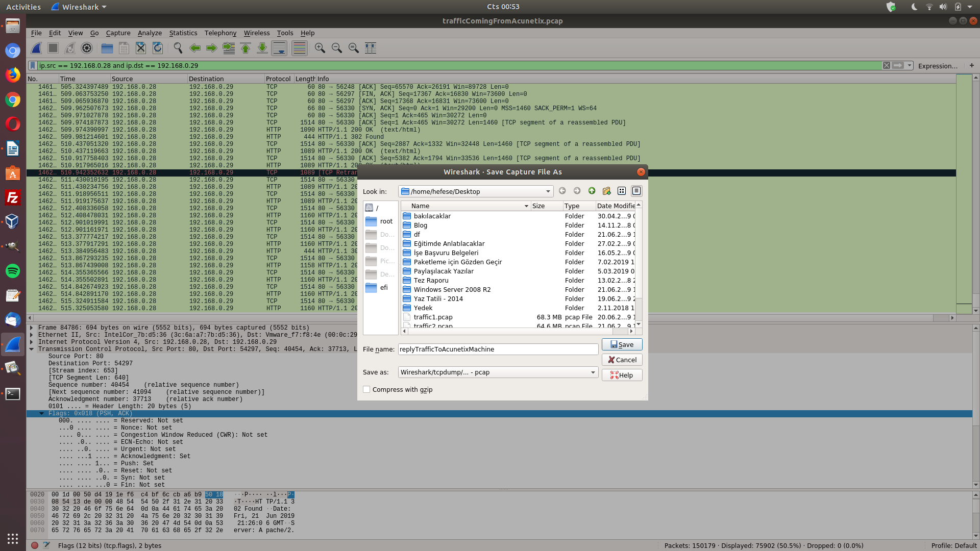Click the find packet magnifier icon

(x=178, y=48)
